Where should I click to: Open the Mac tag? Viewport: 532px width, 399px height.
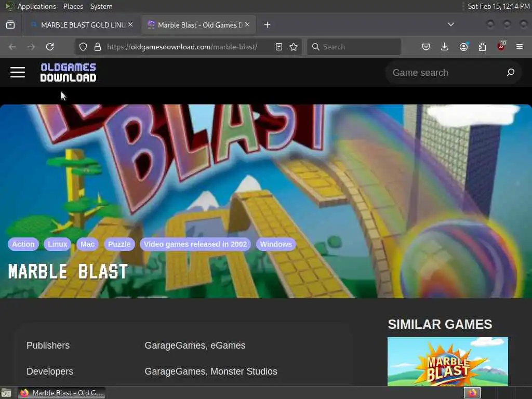[87, 244]
